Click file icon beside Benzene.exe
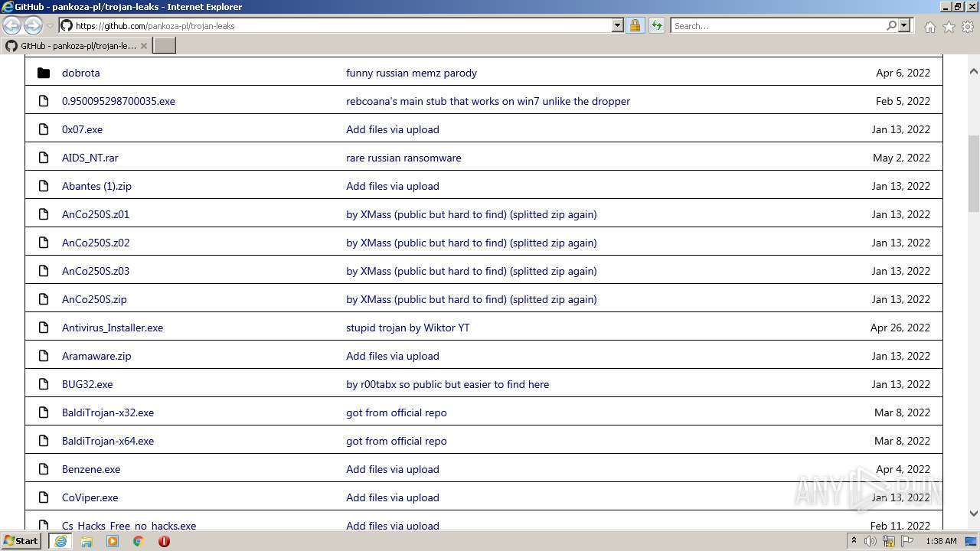The image size is (980, 551). (44, 469)
